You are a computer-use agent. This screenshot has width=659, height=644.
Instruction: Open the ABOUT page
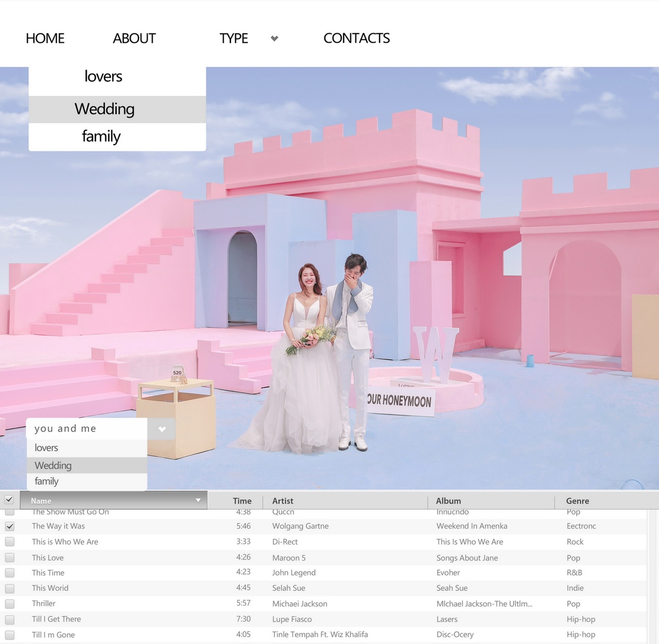[134, 38]
